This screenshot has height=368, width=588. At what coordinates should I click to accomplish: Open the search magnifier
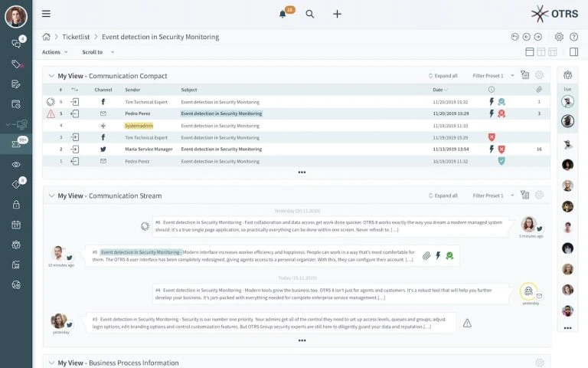pyautogui.click(x=310, y=15)
